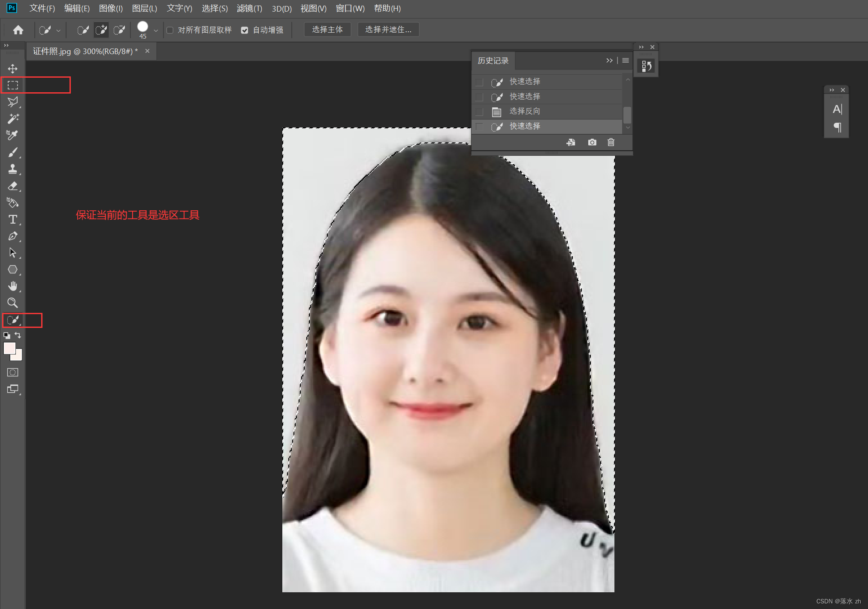The height and width of the screenshot is (609, 868).
Task: Select the Move tool
Action: click(x=13, y=69)
